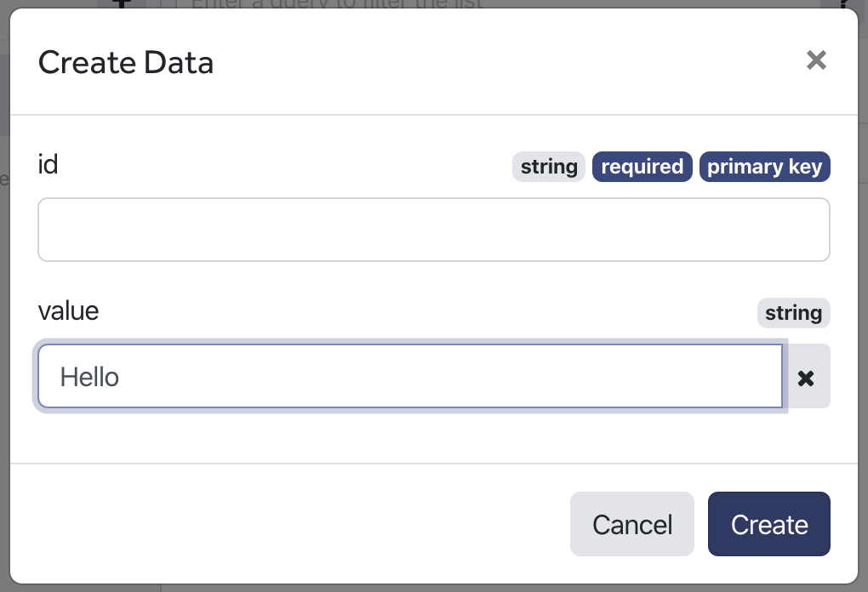Click the 'primary key' badge on id
This screenshot has width=868, height=592.
point(764,167)
